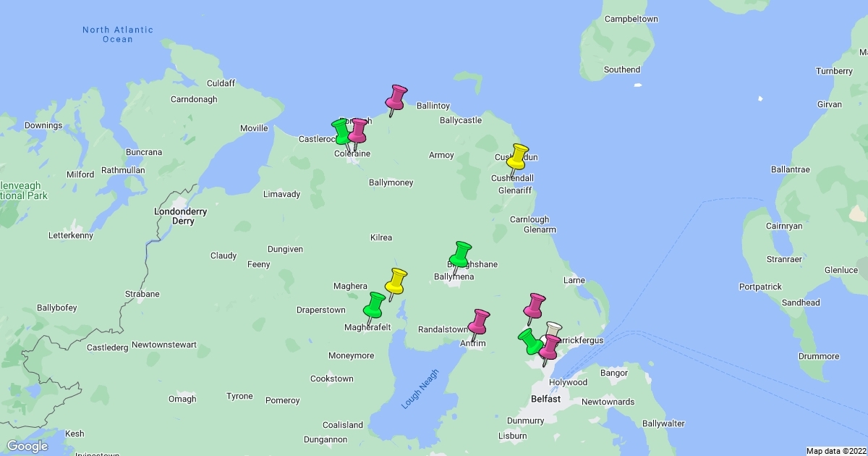Click the green pin west of Carrickfergus
The width and height of the screenshot is (868, 456).
pyautogui.click(x=529, y=339)
